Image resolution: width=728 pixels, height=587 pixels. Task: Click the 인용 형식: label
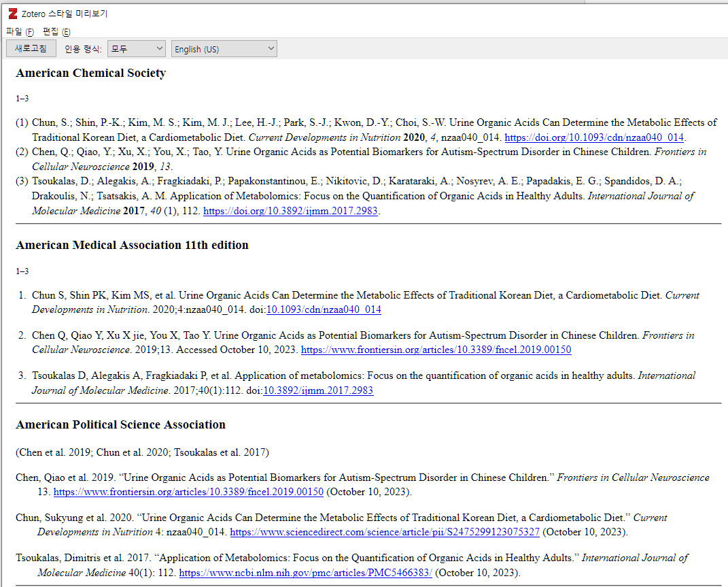coord(83,49)
